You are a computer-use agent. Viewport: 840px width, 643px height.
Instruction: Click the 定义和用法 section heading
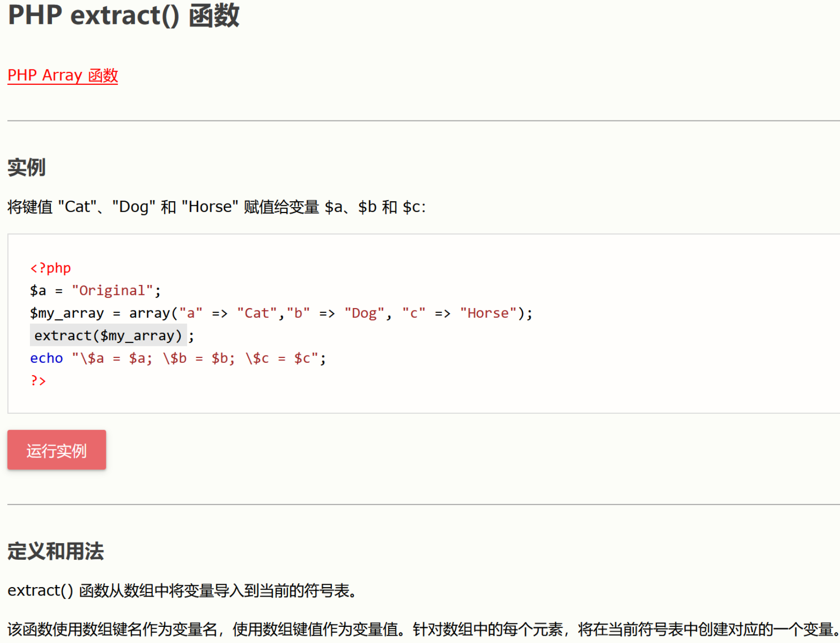[55, 551]
